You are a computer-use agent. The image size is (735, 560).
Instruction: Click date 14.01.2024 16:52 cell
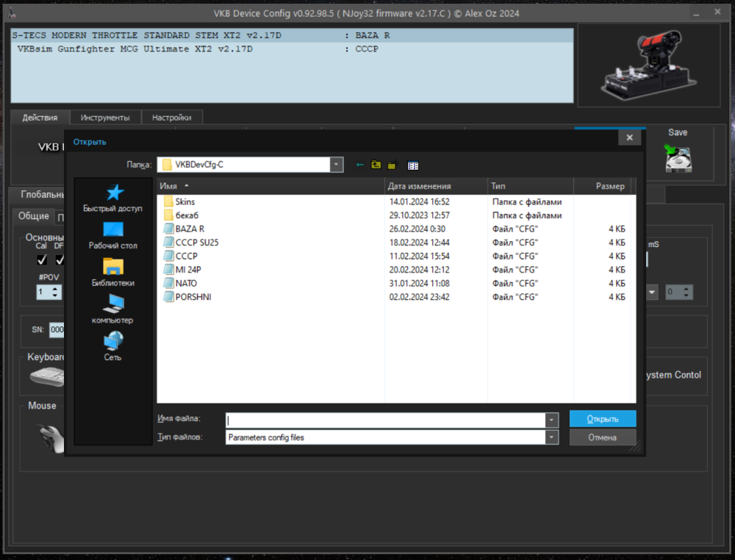[x=420, y=202]
